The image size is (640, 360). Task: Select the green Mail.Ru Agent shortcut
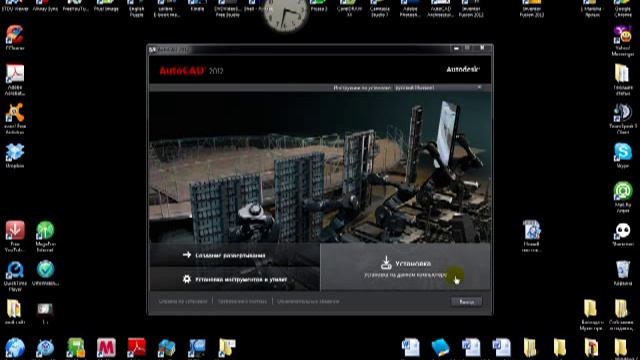point(623,197)
